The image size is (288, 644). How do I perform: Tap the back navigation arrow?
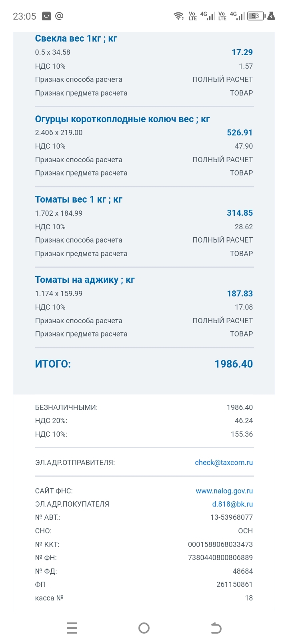pos(216,628)
